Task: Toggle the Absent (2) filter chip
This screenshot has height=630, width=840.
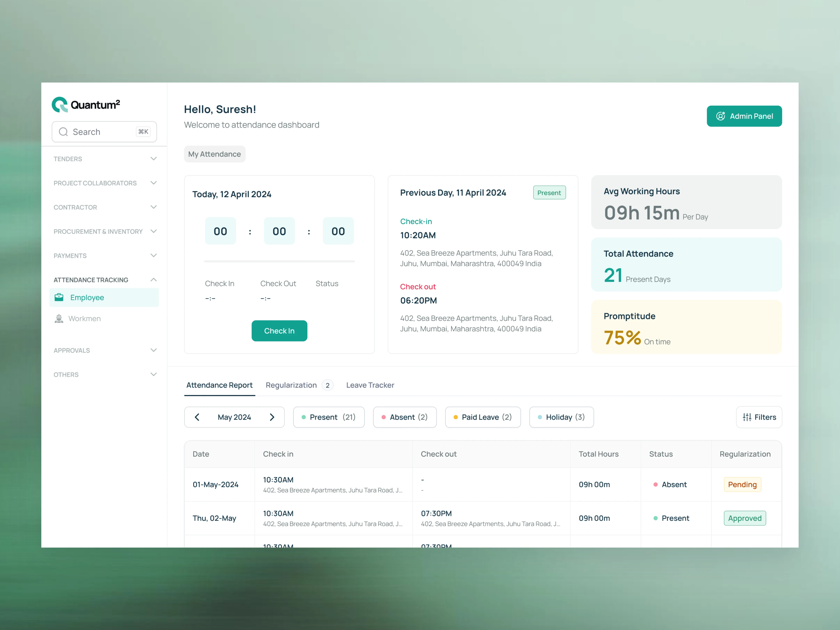Action: click(405, 417)
